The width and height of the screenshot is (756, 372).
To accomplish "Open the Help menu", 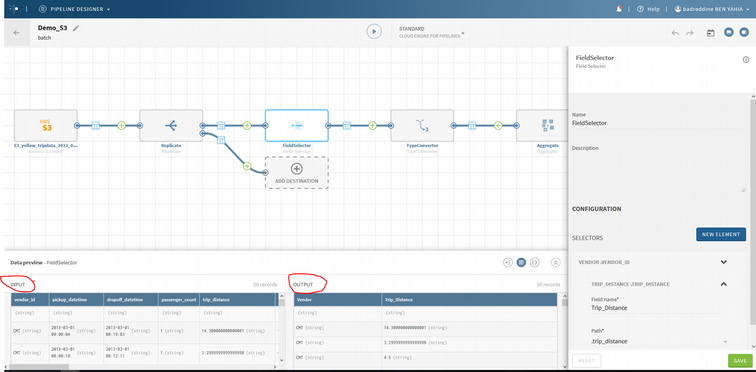I will pos(649,9).
